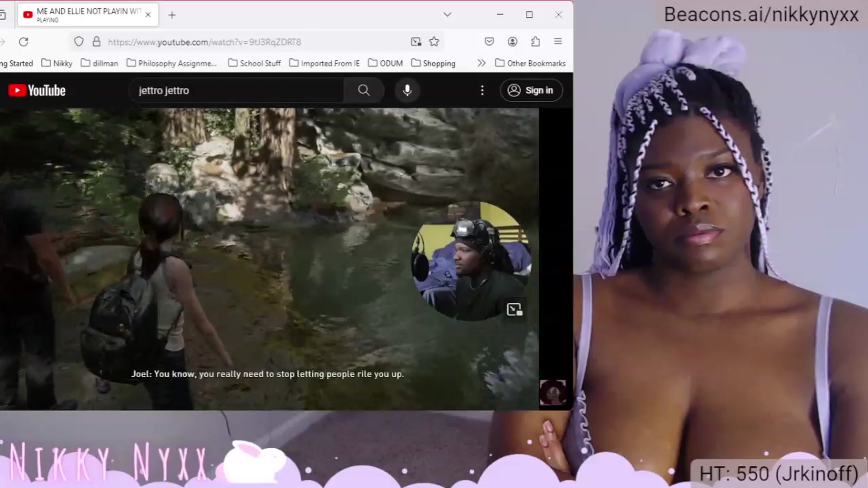The width and height of the screenshot is (868, 488).
Task: Open the ODUM bookmark folder
Action: coord(385,63)
